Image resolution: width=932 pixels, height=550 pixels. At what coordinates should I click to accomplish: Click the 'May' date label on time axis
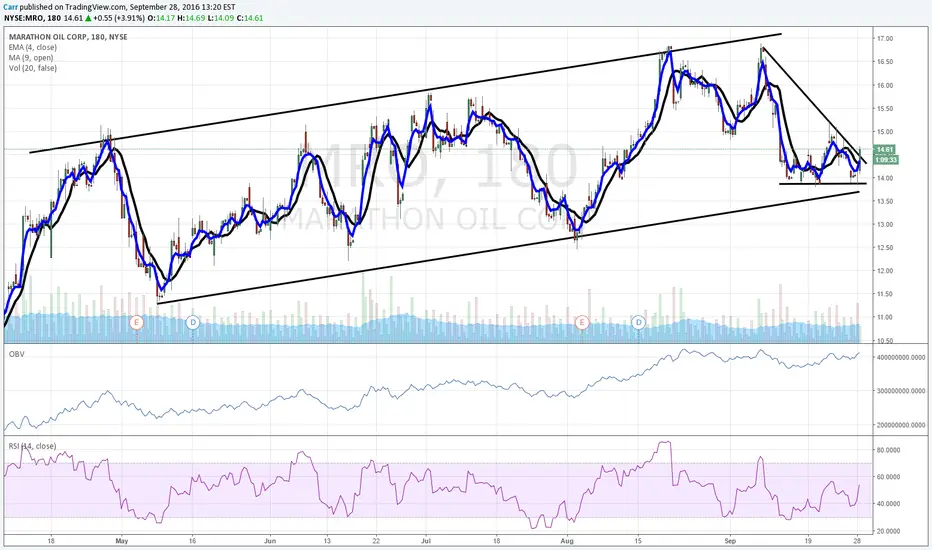(122, 541)
